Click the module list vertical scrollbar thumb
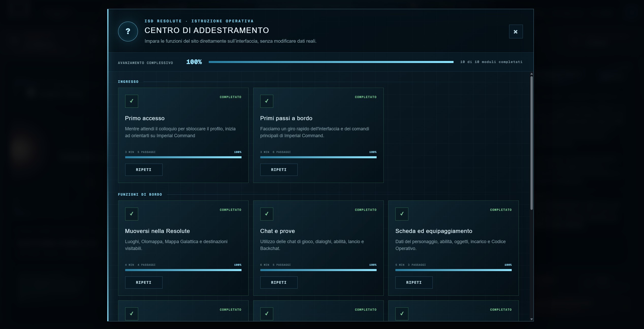The width and height of the screenshot is (644, 329). (532, 143)
